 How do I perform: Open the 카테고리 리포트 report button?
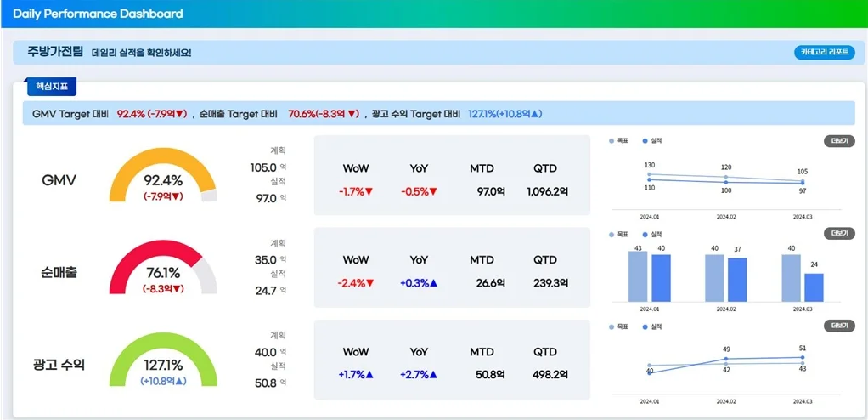(x=825, y=53)
